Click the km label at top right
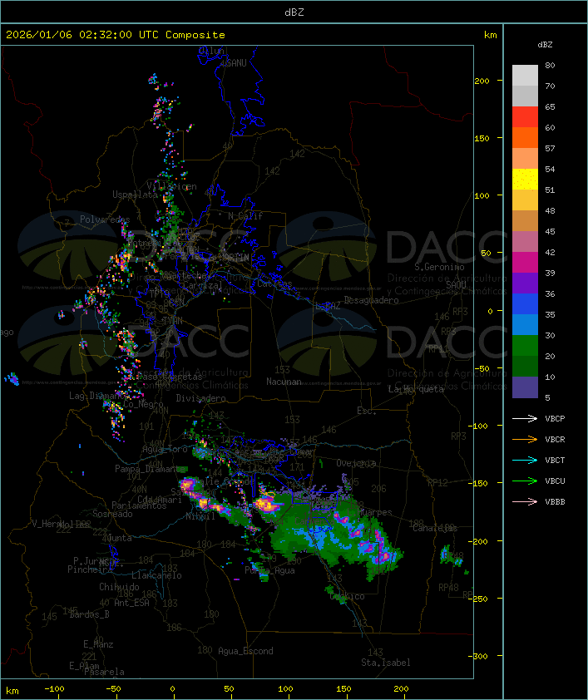 [490, 35]
